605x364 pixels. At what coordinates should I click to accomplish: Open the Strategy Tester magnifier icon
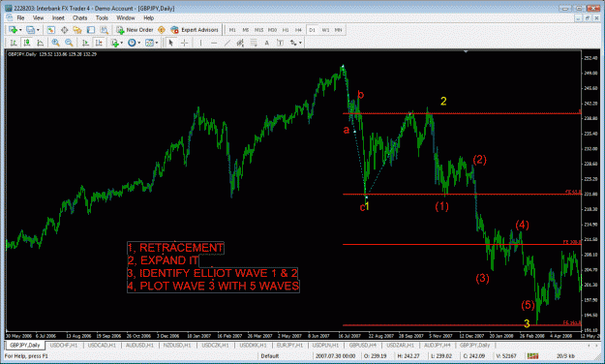click(x=105, y=30)
